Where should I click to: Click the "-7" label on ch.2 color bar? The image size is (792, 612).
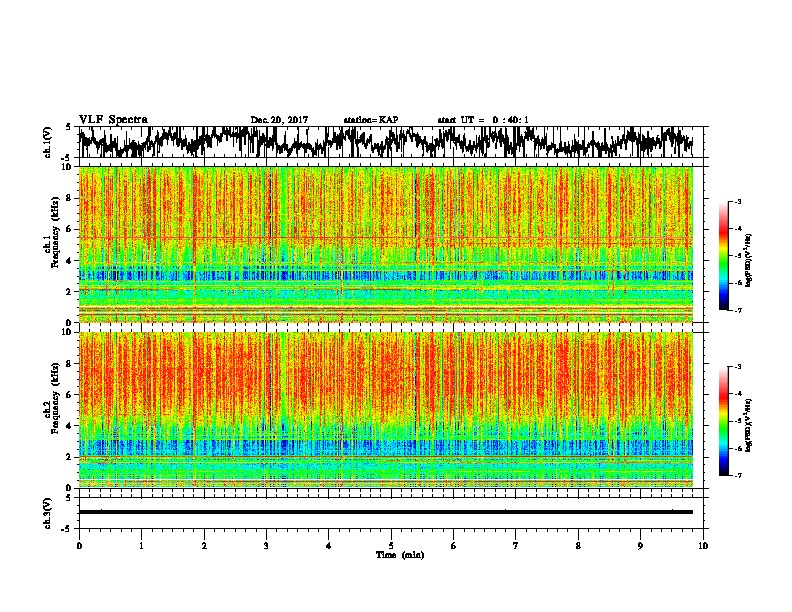(x=737, y=476)
